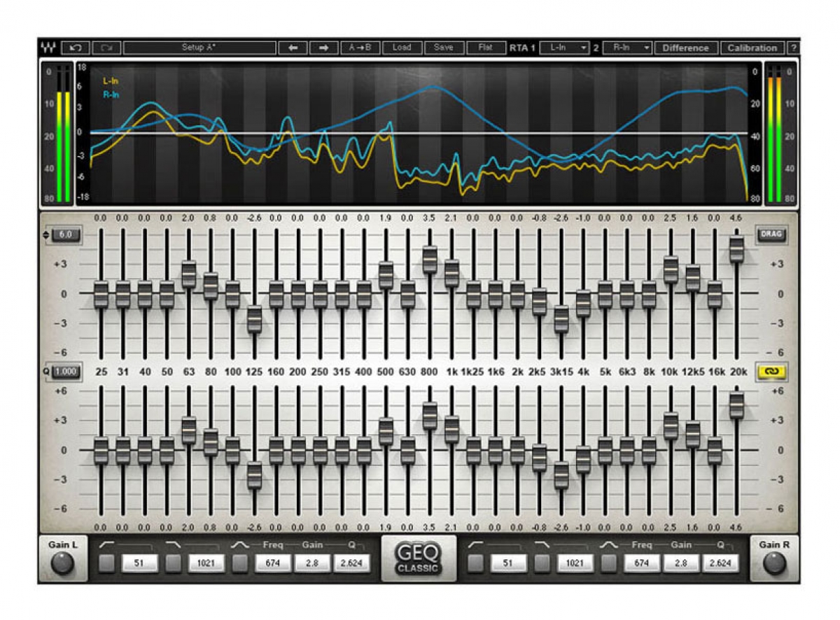The height and width of the screenshot is (620, 840).
Task: Enable the low-pass filter beside Gain R
Action: pos(542,563)
